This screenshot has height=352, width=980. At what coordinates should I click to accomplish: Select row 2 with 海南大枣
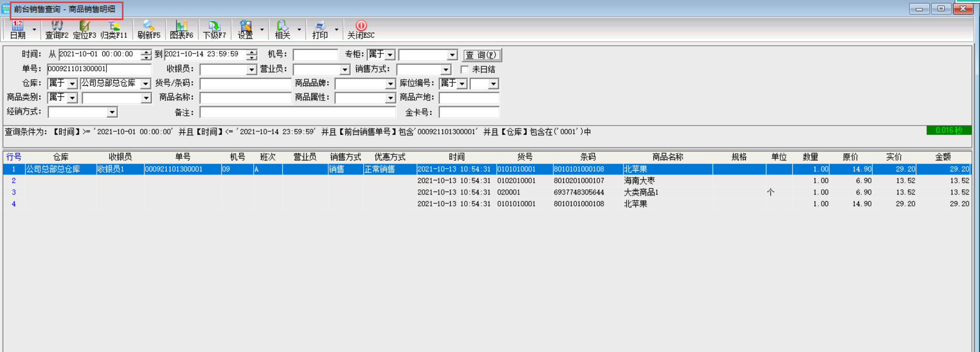point(639,181)
